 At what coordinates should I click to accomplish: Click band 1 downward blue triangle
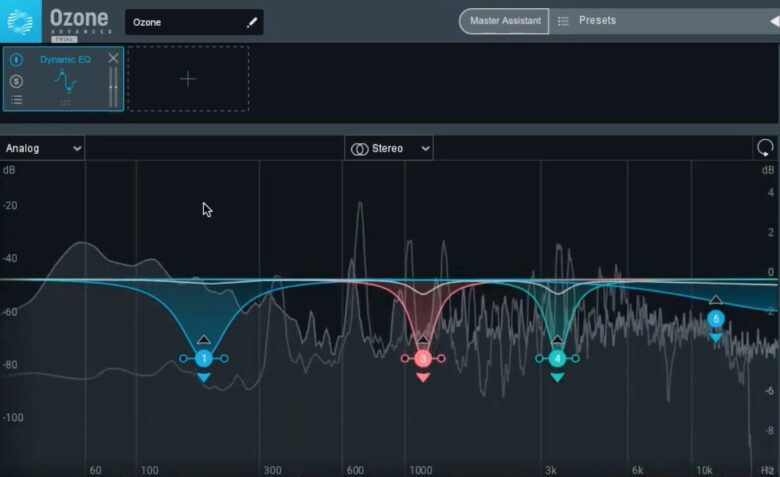203,378
